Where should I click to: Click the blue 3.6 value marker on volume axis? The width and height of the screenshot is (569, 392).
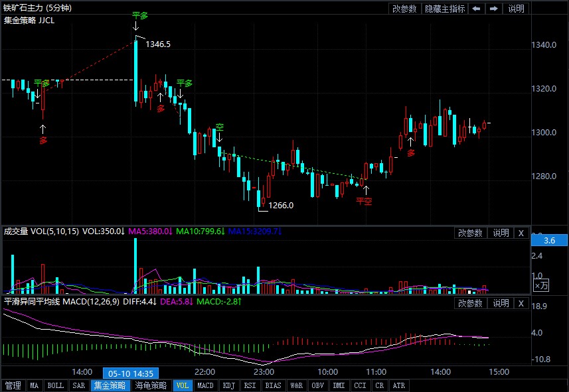pyautogui.click(x=549, y=240)
